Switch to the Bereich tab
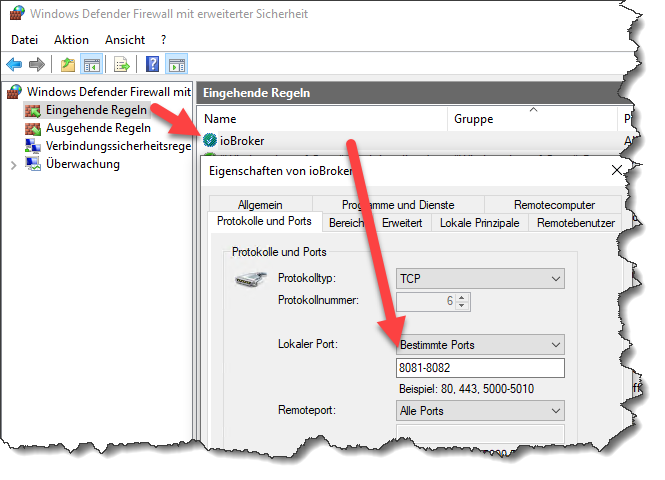Image resolution: width=665 pixels, height=480 pixels. click(x=346, y=223)
